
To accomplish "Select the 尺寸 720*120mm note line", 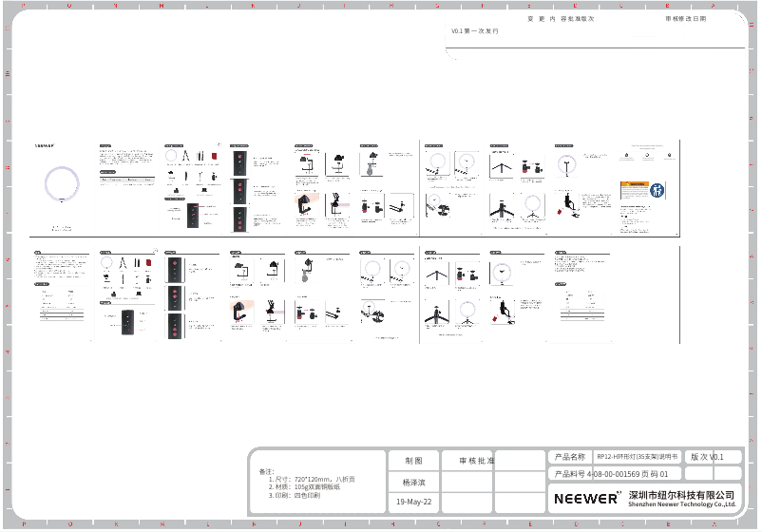I will 312,480.
